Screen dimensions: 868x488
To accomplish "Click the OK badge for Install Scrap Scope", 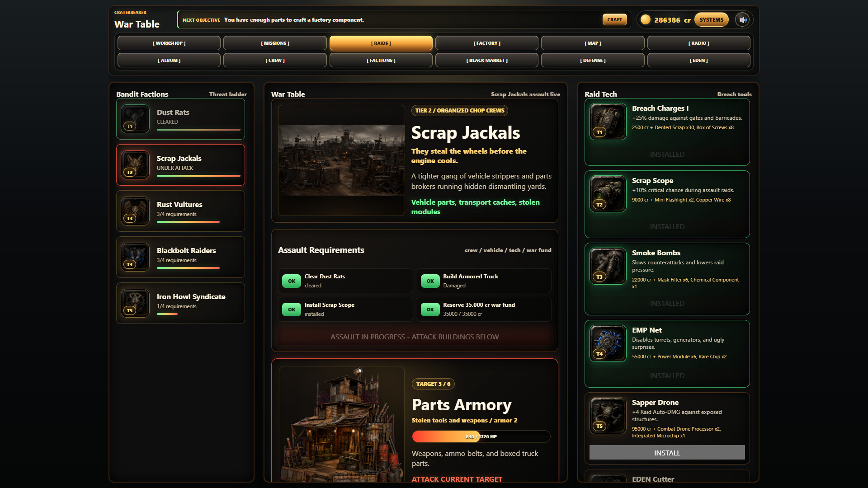I will 292,310.
